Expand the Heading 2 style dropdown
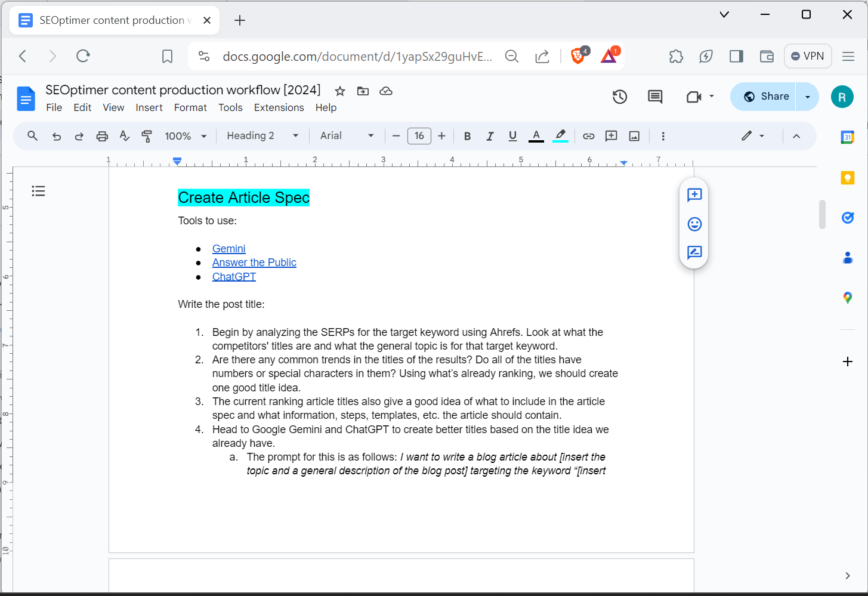The width and height of the screenshot is (868, 596). pyautogui.click(x=262, y=136)
